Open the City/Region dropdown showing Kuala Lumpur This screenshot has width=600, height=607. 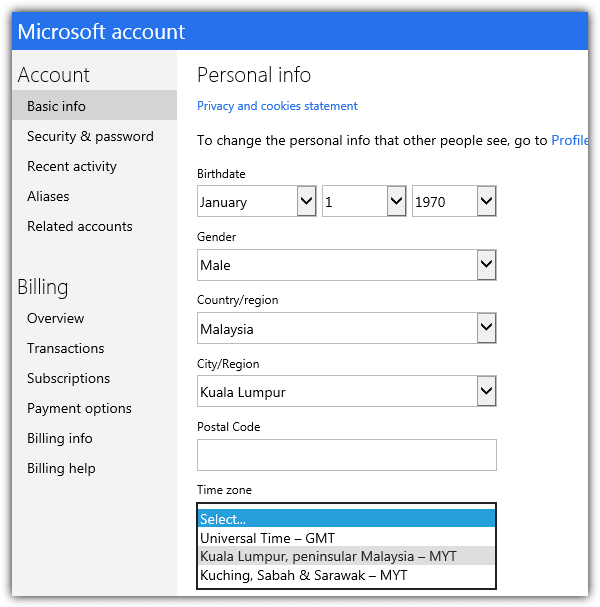pyautogui.click(x=346, y=391)
